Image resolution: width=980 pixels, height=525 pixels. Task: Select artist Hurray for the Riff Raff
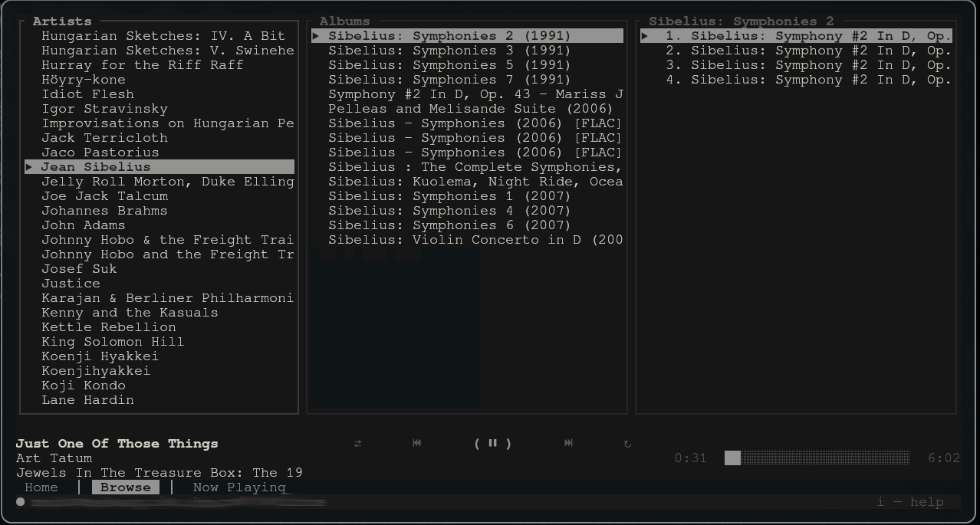(143, 65)
